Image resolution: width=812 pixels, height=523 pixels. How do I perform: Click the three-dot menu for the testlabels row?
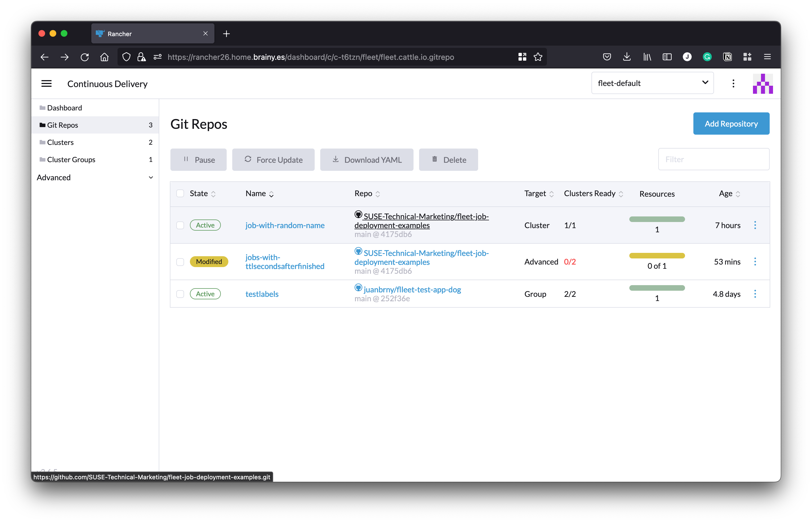[755, 294]
